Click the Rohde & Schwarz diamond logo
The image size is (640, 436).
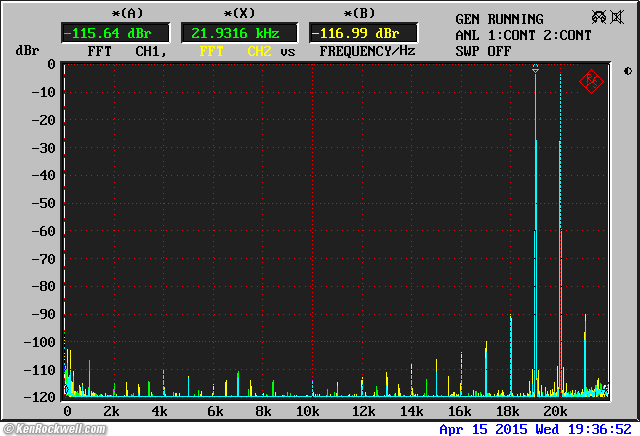pyautogui.click(x=591, y=81)
